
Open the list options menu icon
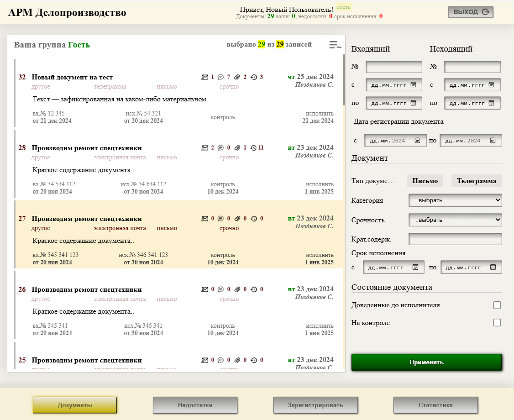coord(335,45)
